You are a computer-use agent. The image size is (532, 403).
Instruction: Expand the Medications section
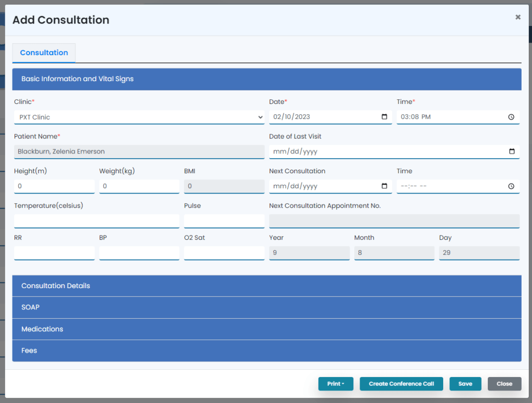266,329
